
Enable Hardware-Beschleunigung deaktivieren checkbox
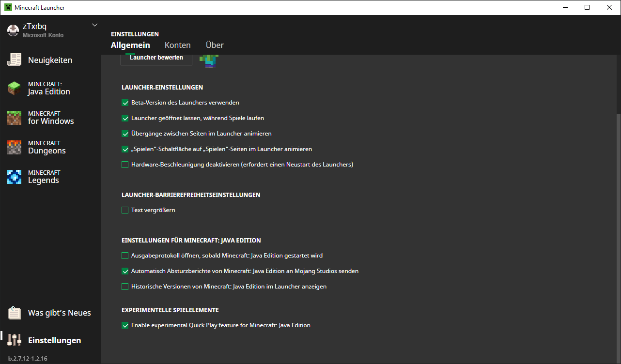click(125, 165)
